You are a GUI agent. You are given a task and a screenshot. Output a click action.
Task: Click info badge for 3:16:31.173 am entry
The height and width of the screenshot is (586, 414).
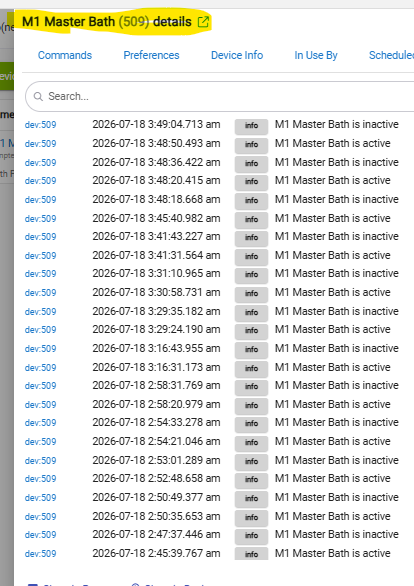pos(251,369)
